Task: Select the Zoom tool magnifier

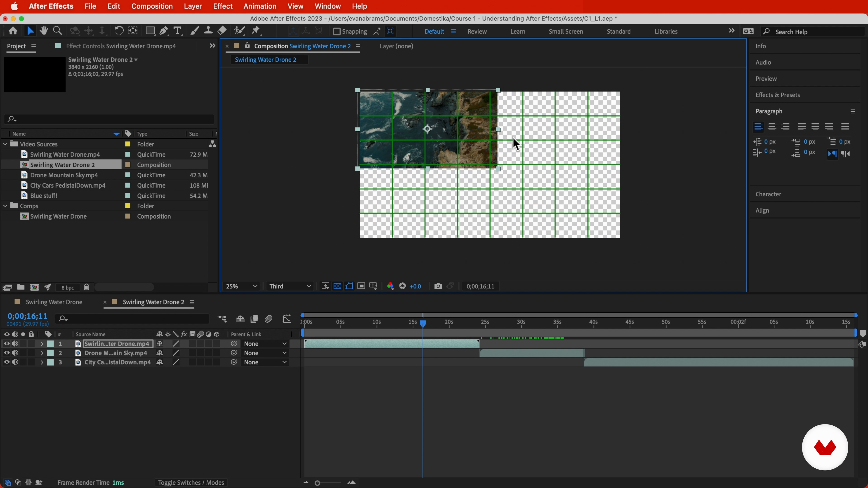Action: 58,31
